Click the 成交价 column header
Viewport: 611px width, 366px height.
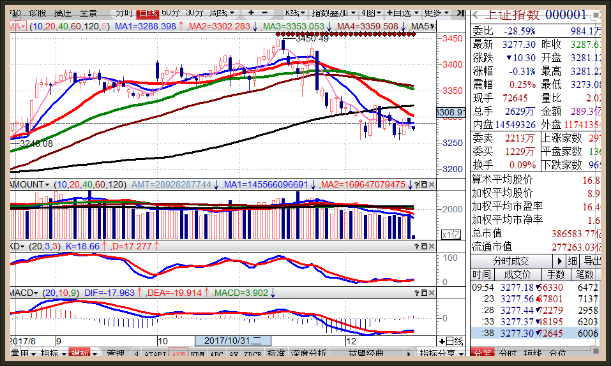(x=517, y=275)
